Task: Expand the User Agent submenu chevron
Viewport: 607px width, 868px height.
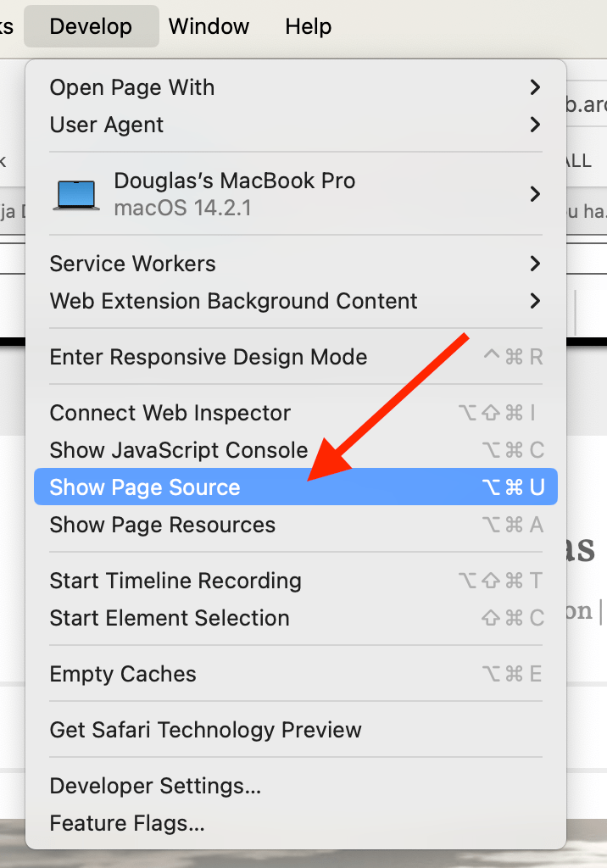Action: pyautogui.click(x=534, y=125)
